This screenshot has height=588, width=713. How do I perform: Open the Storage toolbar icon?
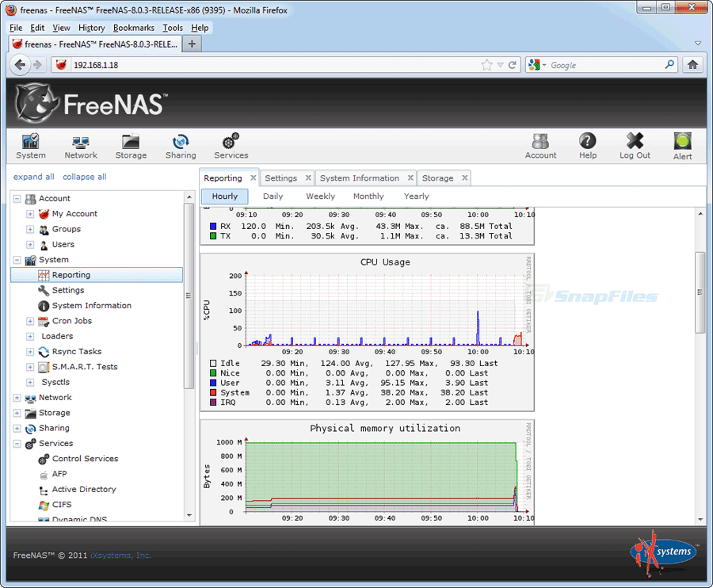coord(131,146)
